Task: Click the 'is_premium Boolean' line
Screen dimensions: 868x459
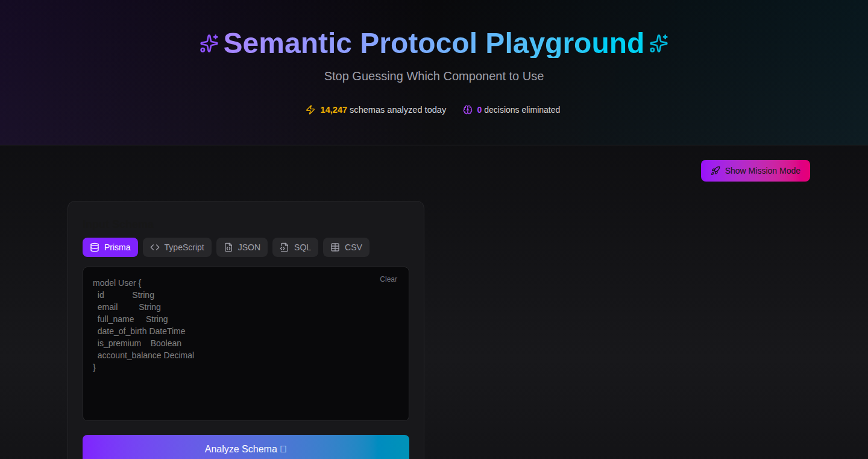Action: [139, 343]
